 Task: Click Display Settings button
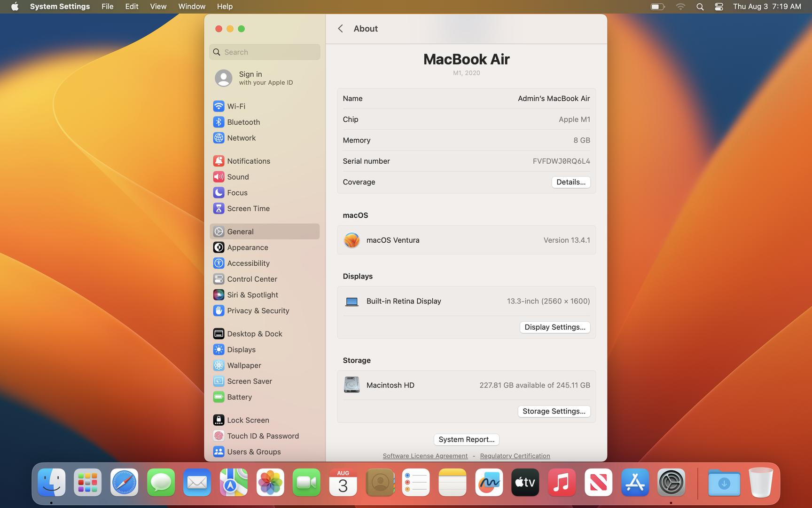tap(554, 327)
